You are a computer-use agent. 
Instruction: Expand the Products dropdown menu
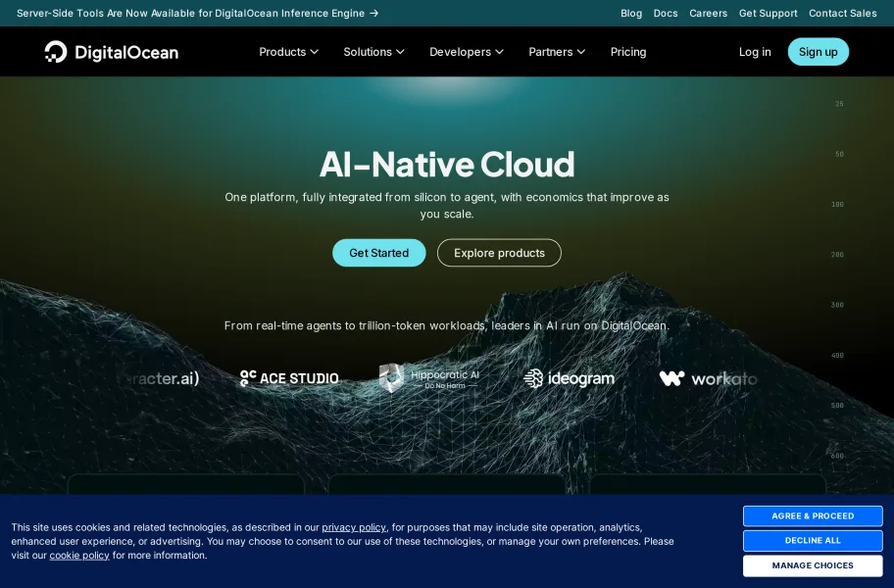coord(288,52)
